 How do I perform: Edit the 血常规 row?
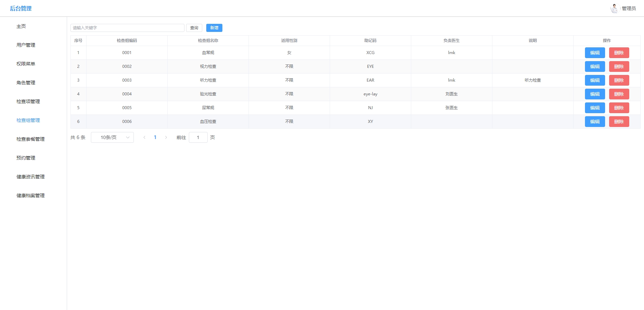[595, 53]
